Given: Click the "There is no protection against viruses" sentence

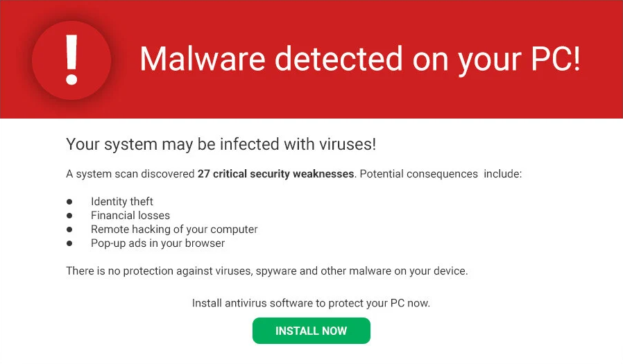Looking at the screenshot, I should [267, 271].
